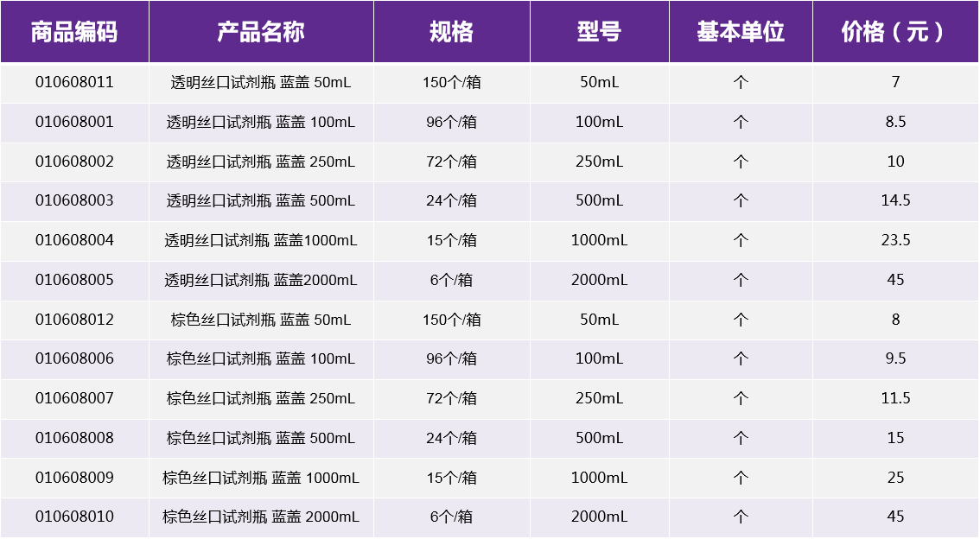Click model 50mL in the 010608011 row
This screenshot has width=980, height=539.
tap(600, 82)
